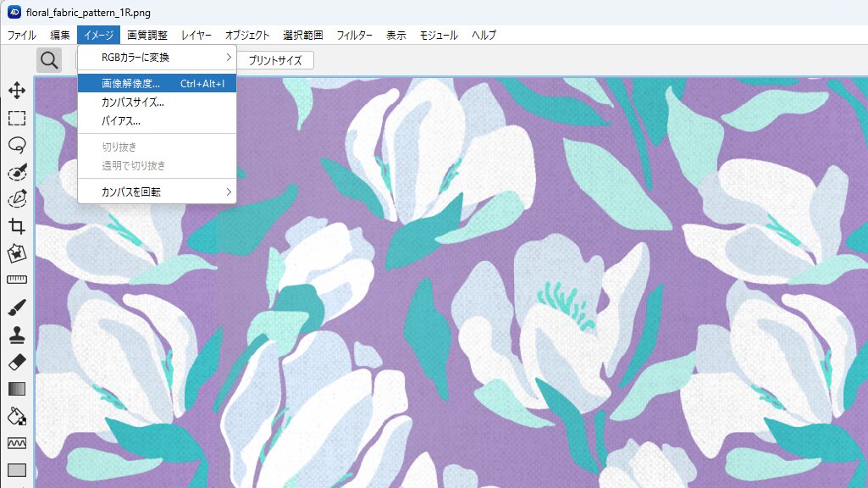Expand the カンバスを回転 submenu
The width and height of the screenshot is (868, 488).
coord(158,191)
